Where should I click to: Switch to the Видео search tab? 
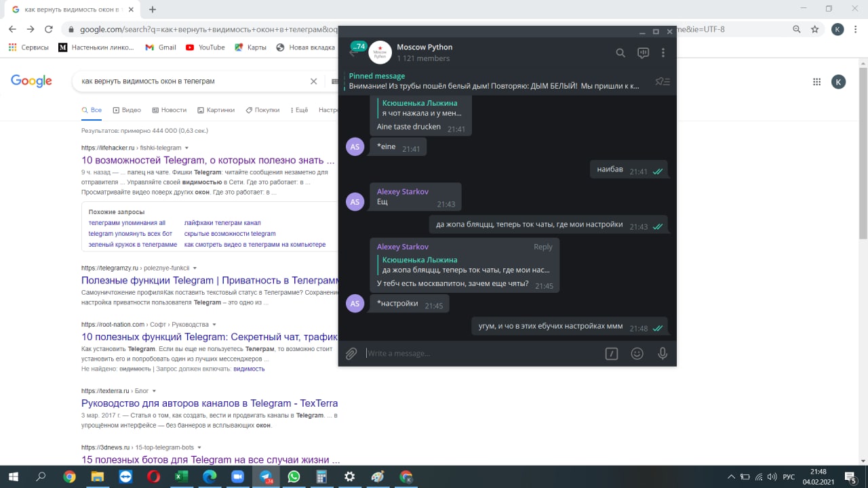[x=127, y=110]
